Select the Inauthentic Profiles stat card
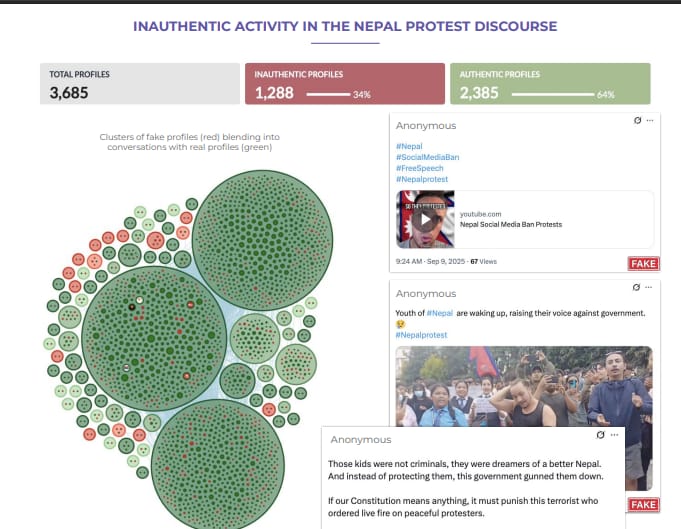681x529 pixels. click(343, 85)
